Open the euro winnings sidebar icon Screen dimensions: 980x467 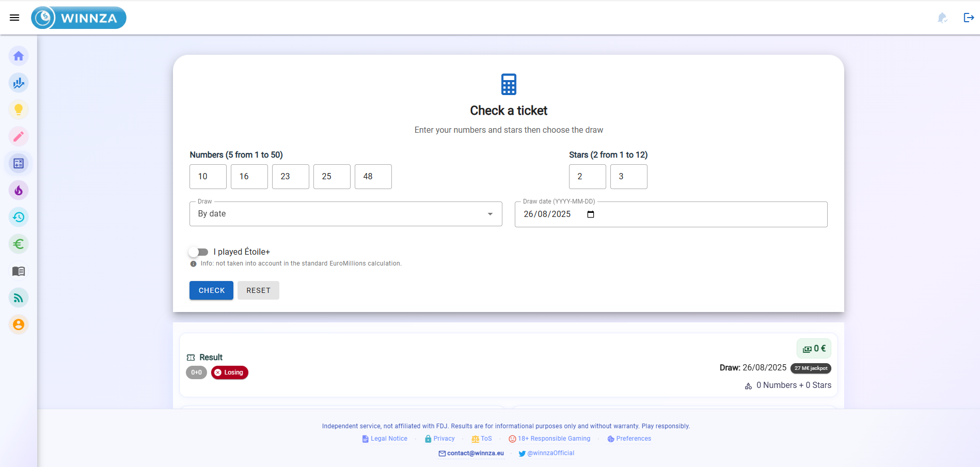pyautogui.click(x=19, y=244)
